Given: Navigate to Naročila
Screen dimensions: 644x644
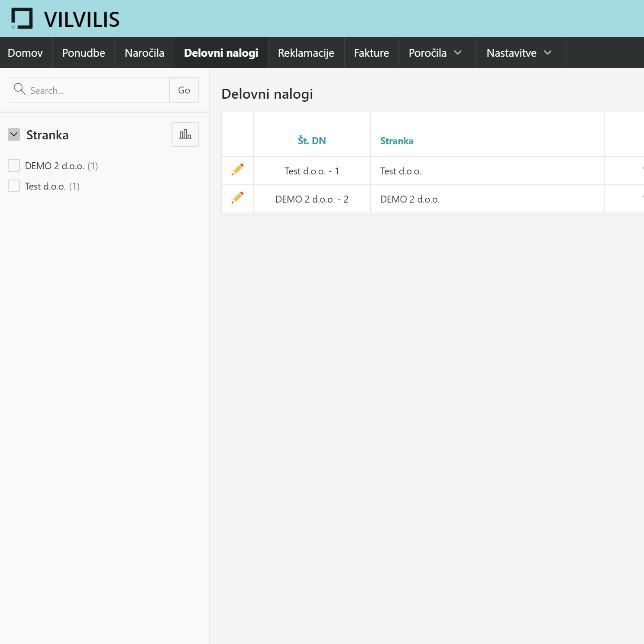Looking at the screenshot, I should 144,53.
